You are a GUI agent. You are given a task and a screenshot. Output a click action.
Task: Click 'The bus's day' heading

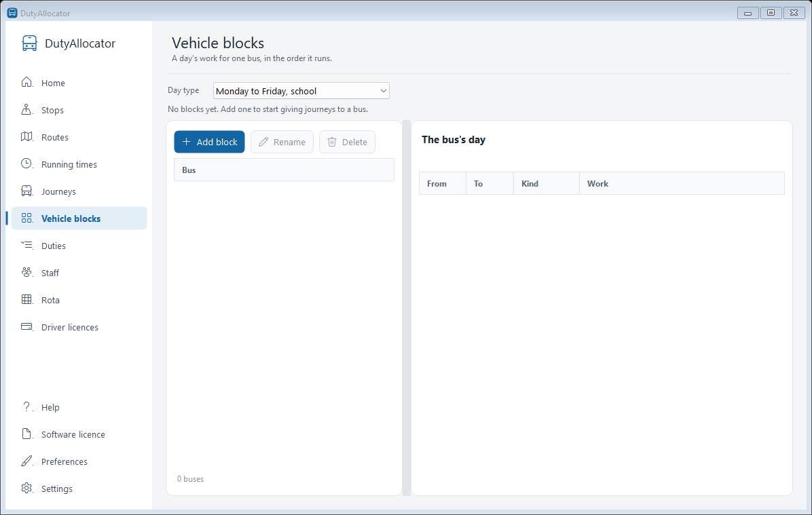[453, 140]
